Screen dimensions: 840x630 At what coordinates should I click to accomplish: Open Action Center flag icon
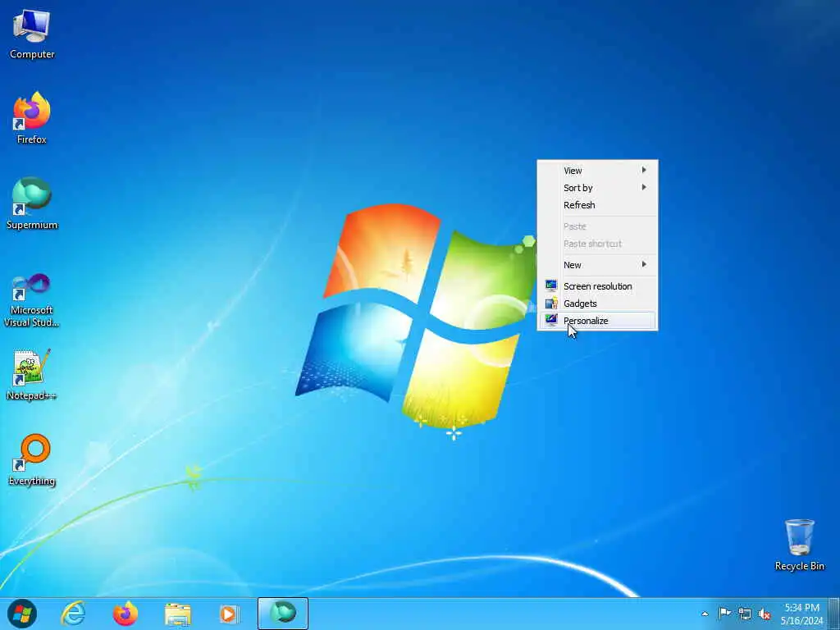(x=724, y=614)
